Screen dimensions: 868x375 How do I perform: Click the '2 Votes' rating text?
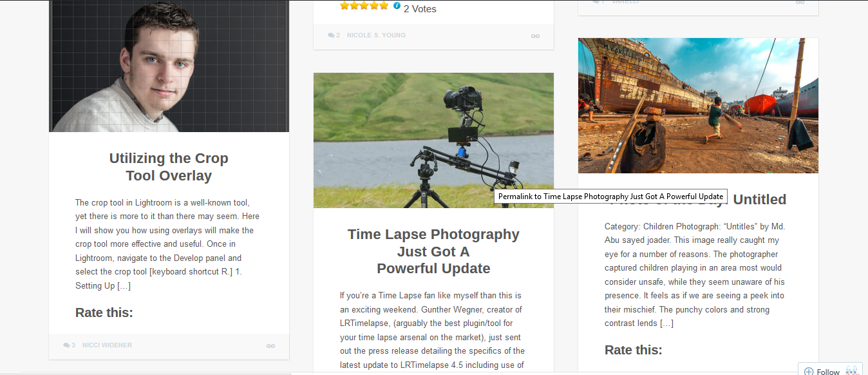point(420,9)
